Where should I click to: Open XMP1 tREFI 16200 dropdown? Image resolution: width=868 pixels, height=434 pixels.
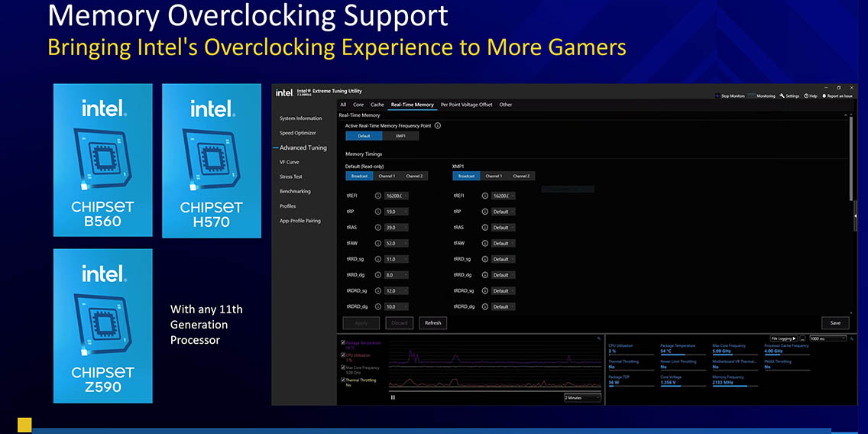point(504,196)
